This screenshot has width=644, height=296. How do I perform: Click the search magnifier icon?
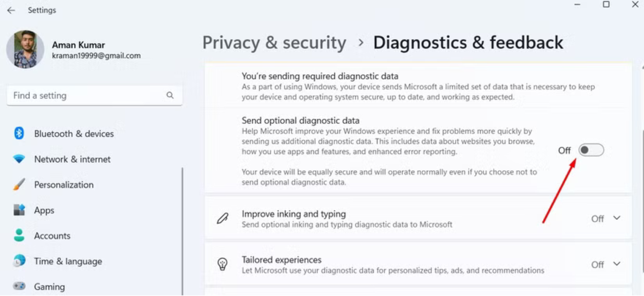(170, 96)
